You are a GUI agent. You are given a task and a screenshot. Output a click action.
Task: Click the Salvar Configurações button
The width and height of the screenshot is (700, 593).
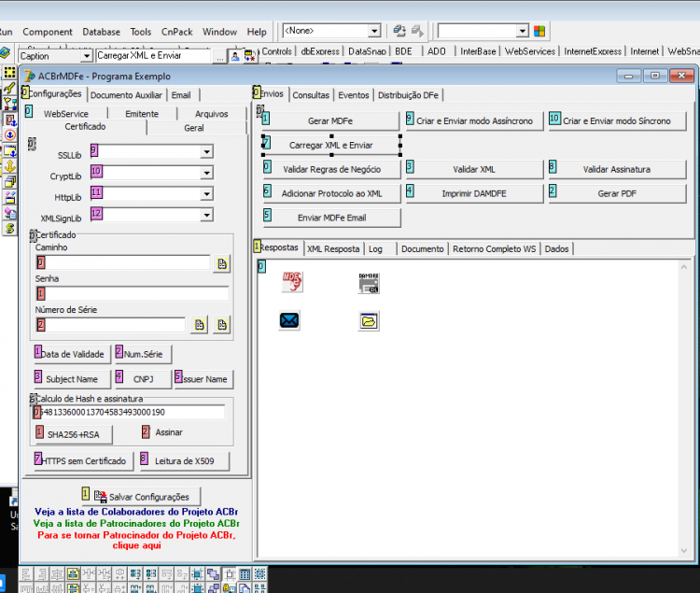141,497
